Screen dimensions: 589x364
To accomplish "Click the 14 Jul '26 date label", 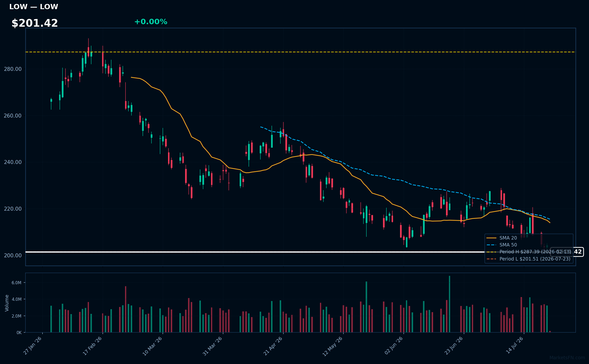I will (515, 345).
